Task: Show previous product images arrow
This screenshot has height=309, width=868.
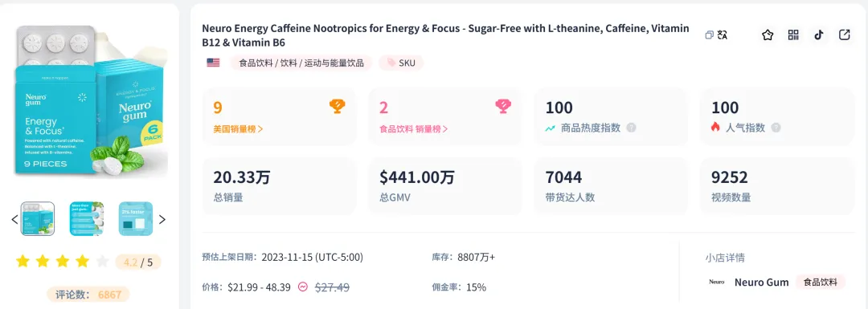Action: click(x=15, y=219)
